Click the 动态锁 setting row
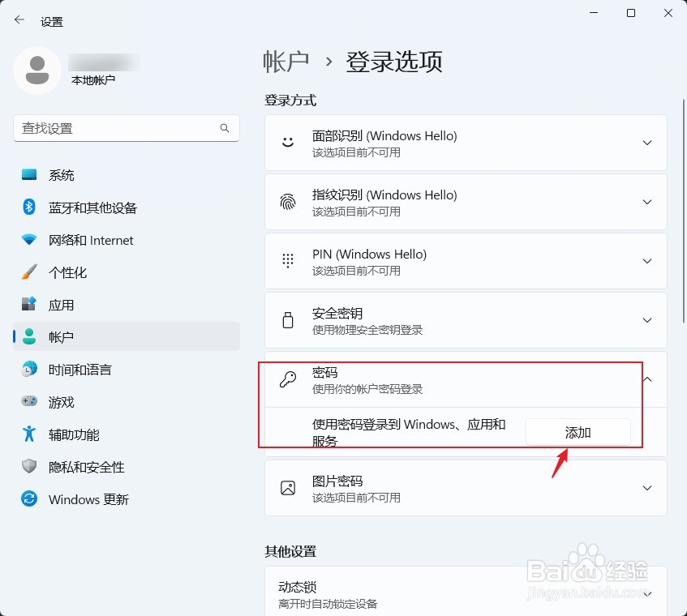Screen dimensions: 687x616 466,591
